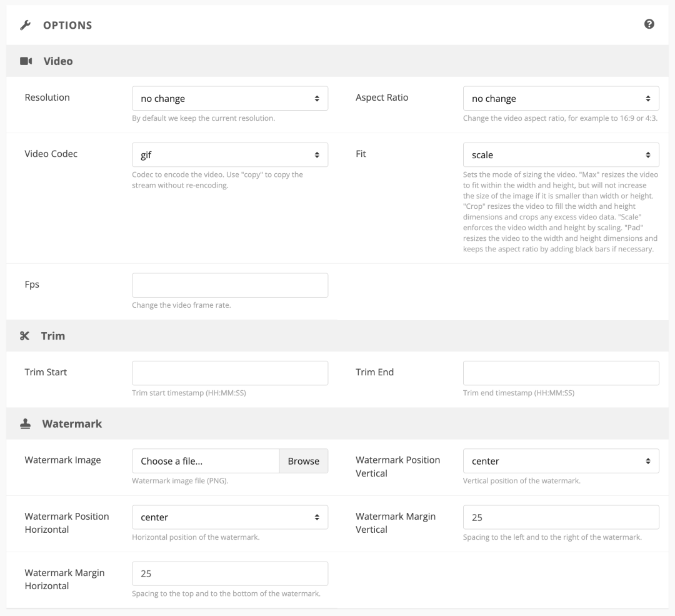The height and width of the screenshot is (616, 675).
Task: Click the scissors Trim icon
Action: [25, 336]
